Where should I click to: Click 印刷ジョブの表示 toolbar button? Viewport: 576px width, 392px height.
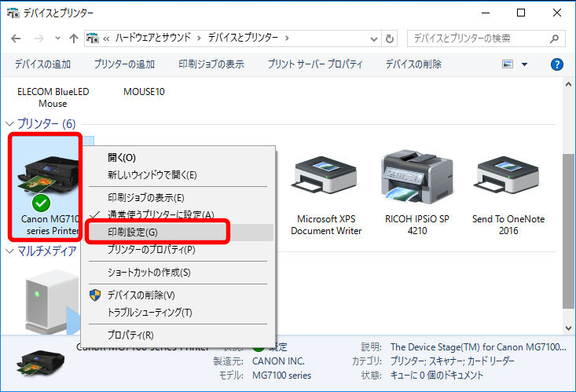pos(211,64)
